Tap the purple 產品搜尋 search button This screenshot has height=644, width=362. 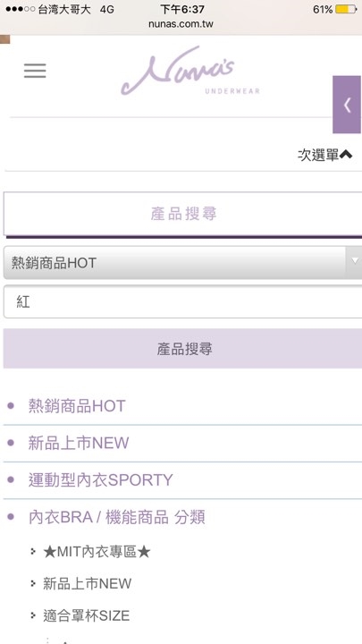point(182,349)
